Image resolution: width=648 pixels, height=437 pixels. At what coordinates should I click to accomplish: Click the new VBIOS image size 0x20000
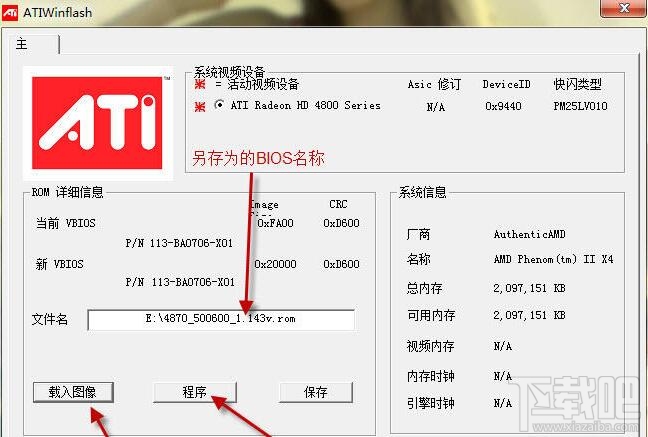click(x=275, y=264)
